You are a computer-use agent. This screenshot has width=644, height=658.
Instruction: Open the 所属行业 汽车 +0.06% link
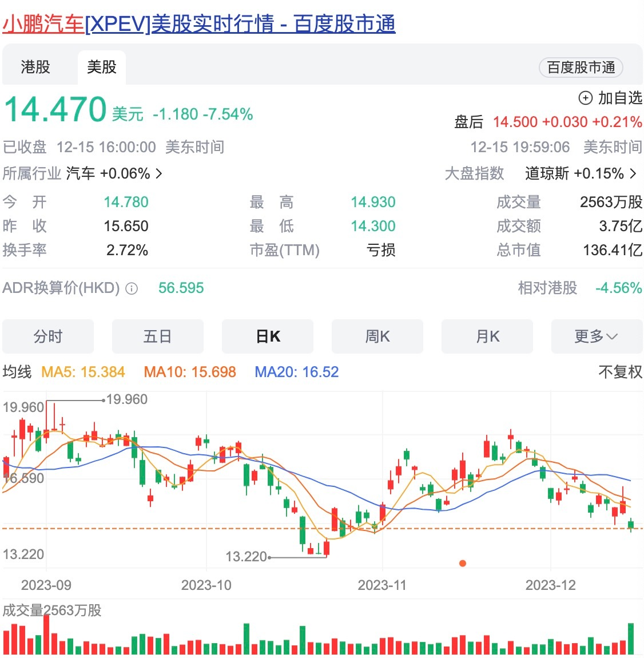pyautogui.click(x=82, y=173)
